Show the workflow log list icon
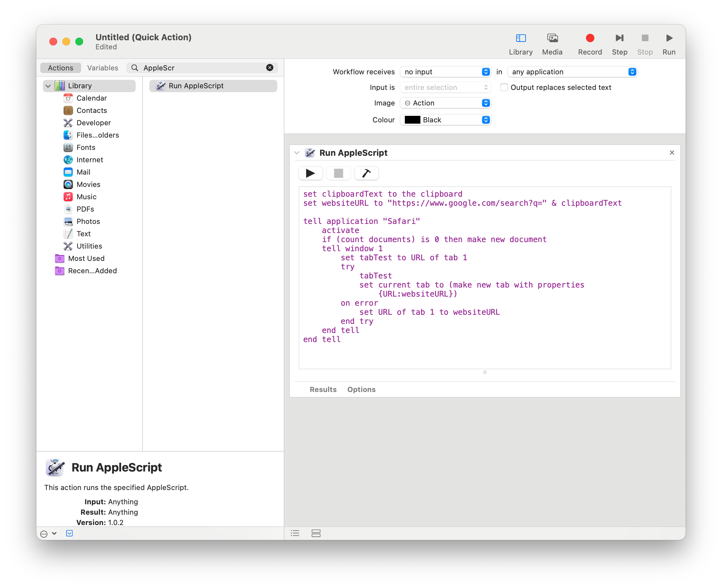The image size is (722, 588). pos(295,533)
